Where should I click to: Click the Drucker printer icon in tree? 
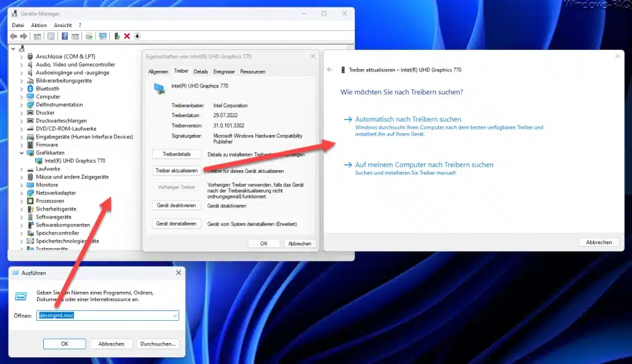pos(30,113)
